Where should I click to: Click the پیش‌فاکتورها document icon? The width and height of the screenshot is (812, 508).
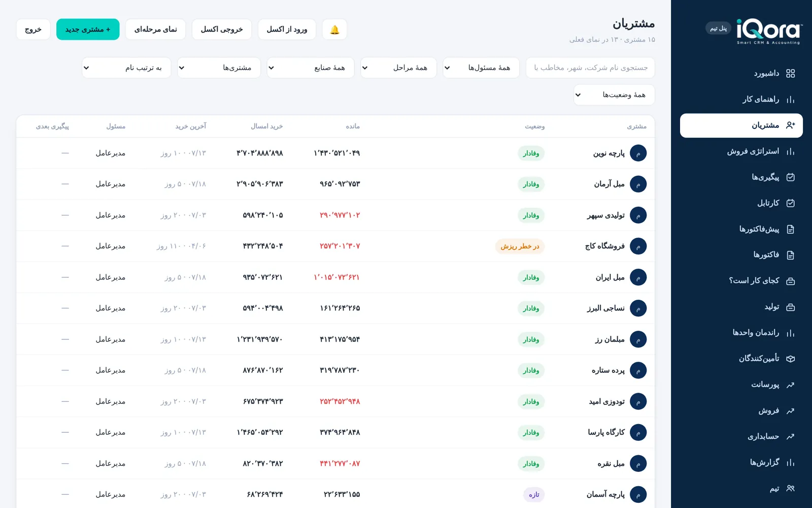click(790, 229)
